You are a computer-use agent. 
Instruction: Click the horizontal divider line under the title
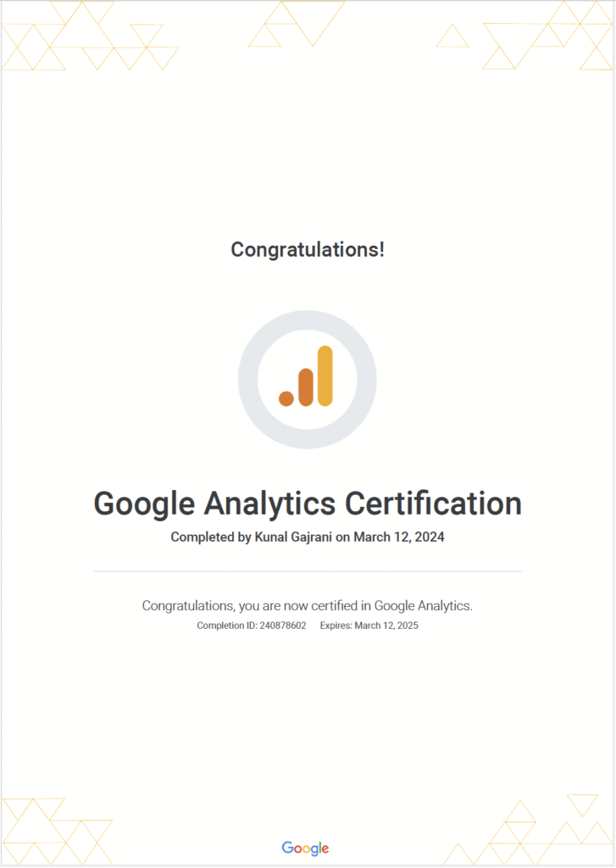coord(308,572)
